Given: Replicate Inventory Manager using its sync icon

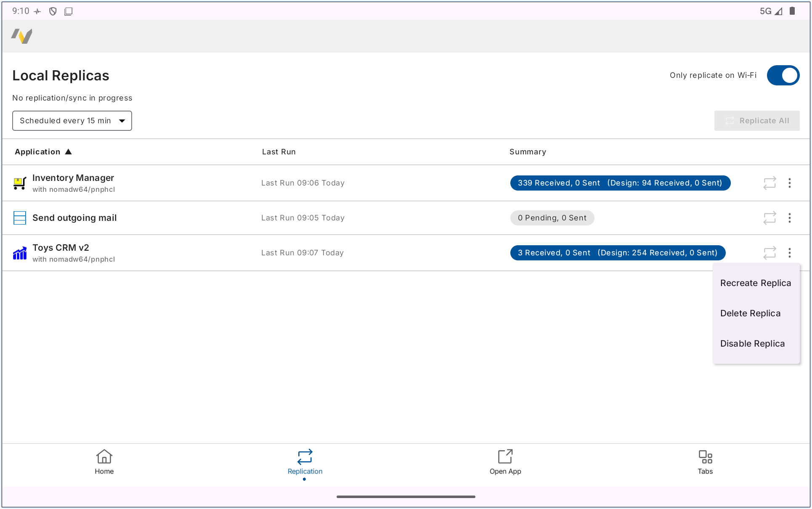Looking at the screenshot, I should coord(770,183).
